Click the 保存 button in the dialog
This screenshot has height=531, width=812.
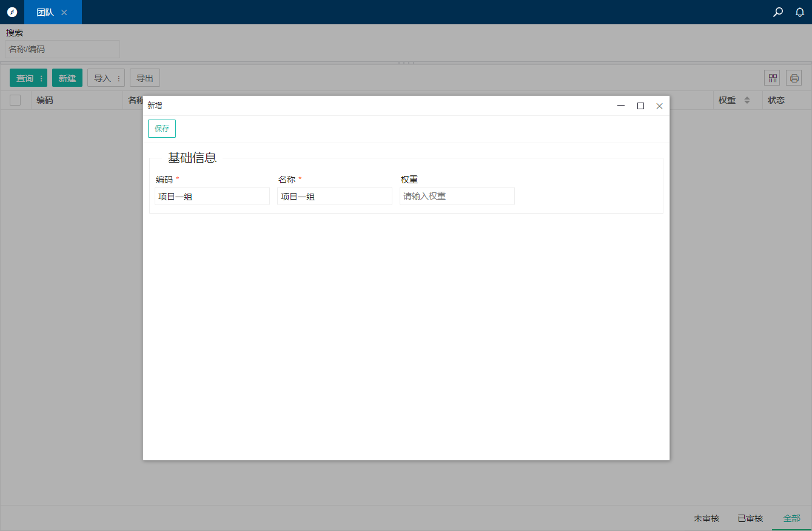pos(162,129)
